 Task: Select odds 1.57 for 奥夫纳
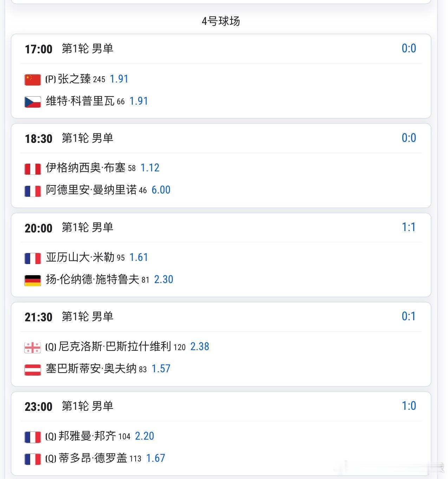(x=161, y=369)
